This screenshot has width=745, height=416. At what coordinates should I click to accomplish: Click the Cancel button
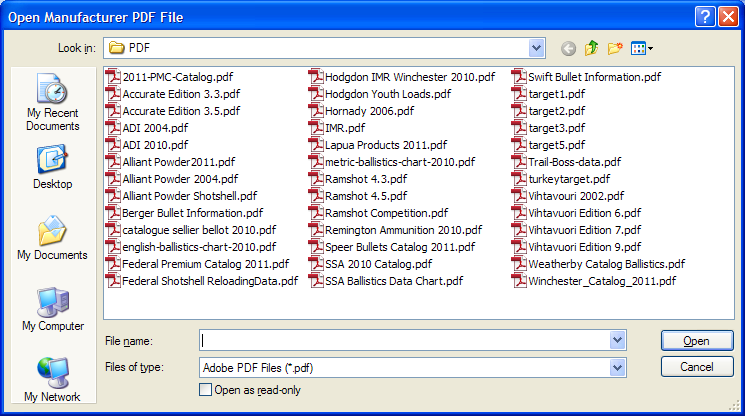pos(697,367)
